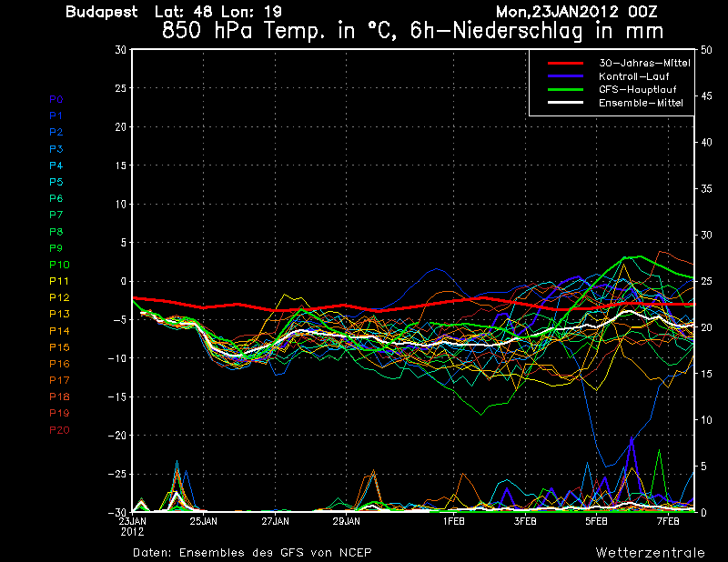728x562 pixels.
Task: Click ensemble member label P20
Action: pyautogui.click(x=58, y=430)
